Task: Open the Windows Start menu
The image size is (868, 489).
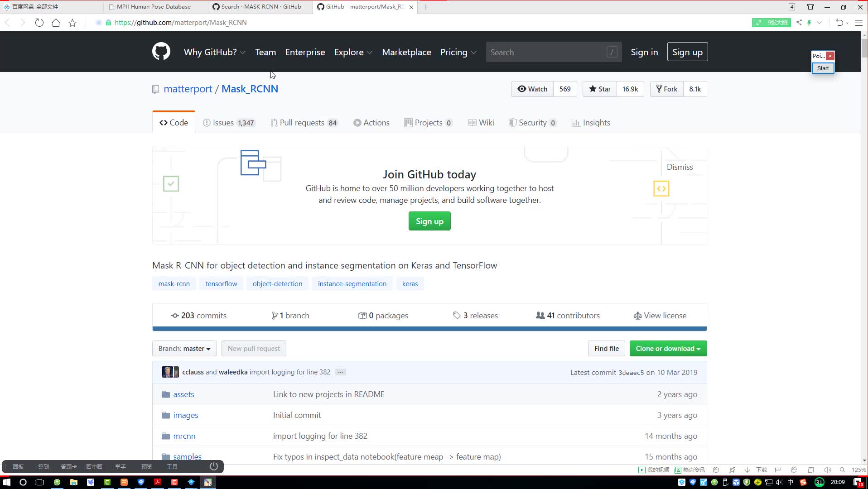Action: 7,482
